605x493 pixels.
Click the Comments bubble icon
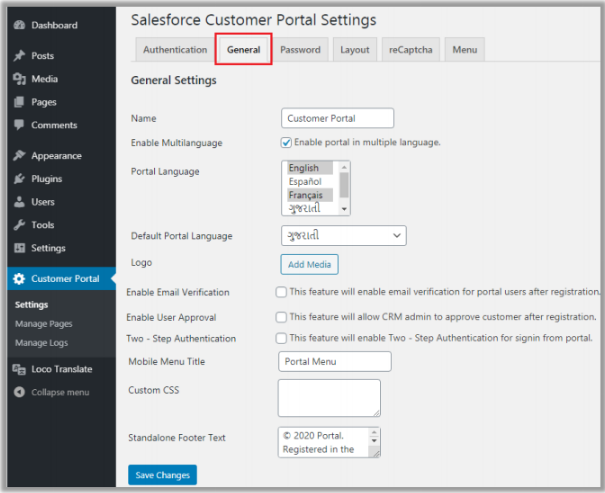(19, 125)
